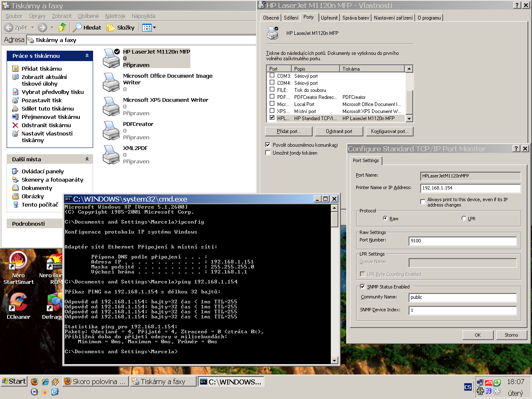Image resolution: width=532 pixels, height=399 pixels.
Task: Open Defraggler desktop shortcut
Action: pos(53,306)
